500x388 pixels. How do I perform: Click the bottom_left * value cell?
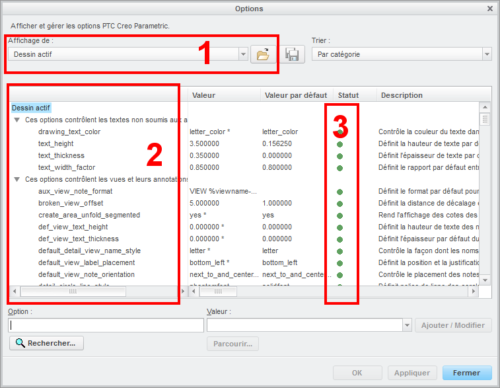[x=209, y=263]
